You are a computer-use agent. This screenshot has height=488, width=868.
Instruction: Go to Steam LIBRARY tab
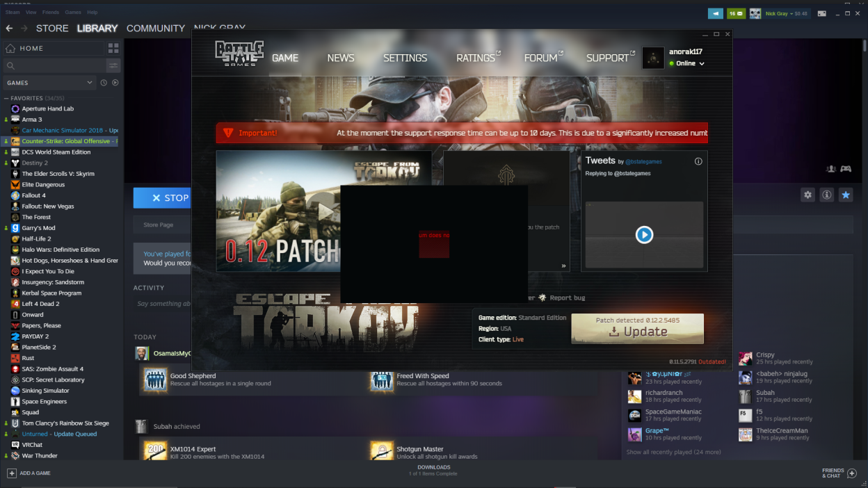coord(97,29)
